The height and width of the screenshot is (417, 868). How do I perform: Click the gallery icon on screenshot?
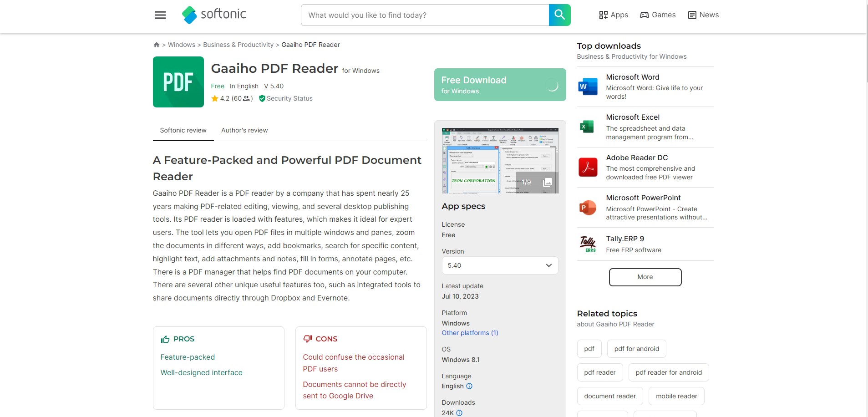pyautogui.click(x=548, y=183)
